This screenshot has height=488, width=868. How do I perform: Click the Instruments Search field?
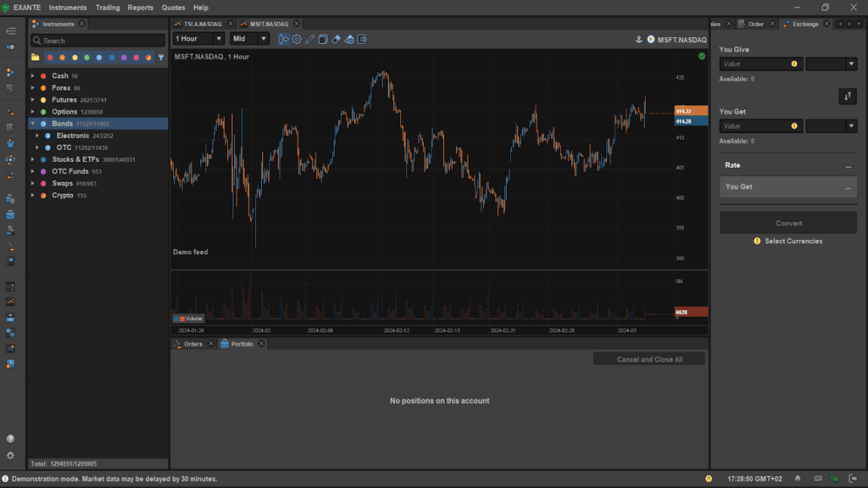pos(98,41)
